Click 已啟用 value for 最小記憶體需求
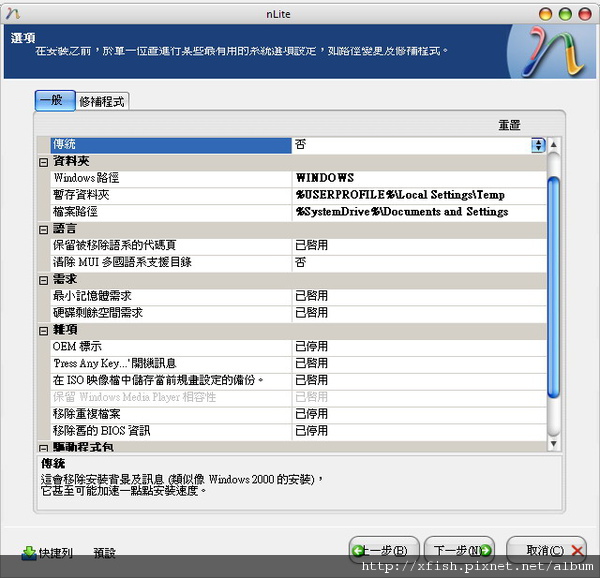 pos(311,296)
